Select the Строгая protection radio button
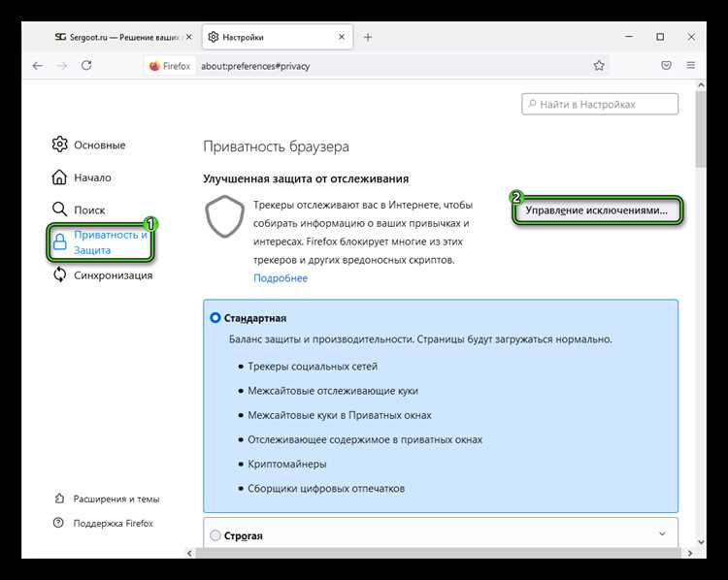Image resolution: width=728 pixels, height=580 pixels. point(215,535)
